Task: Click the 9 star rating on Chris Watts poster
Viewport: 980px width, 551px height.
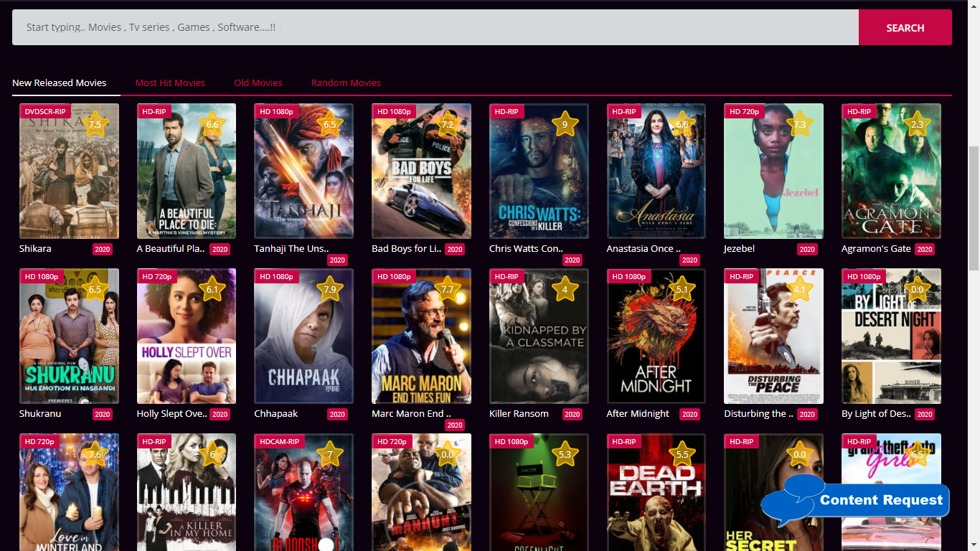Action: click(x=565, y=124)
